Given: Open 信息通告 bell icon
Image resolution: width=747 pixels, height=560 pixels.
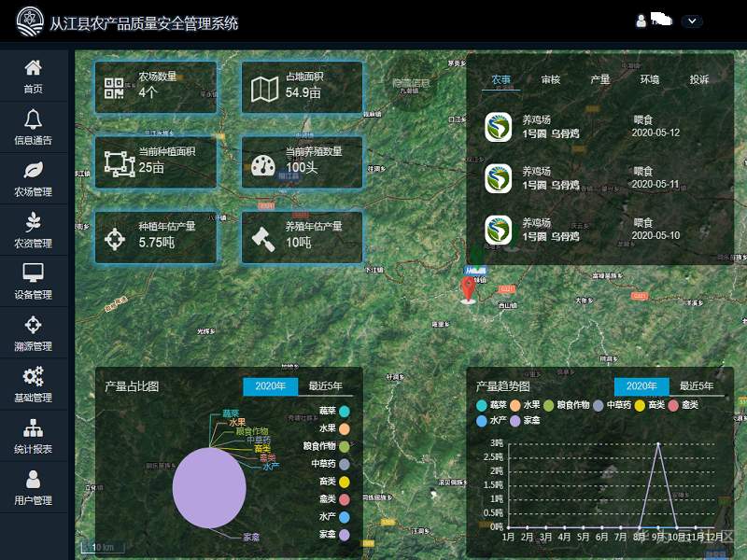Looking at the screenshot, I should [x=33, y=119].
